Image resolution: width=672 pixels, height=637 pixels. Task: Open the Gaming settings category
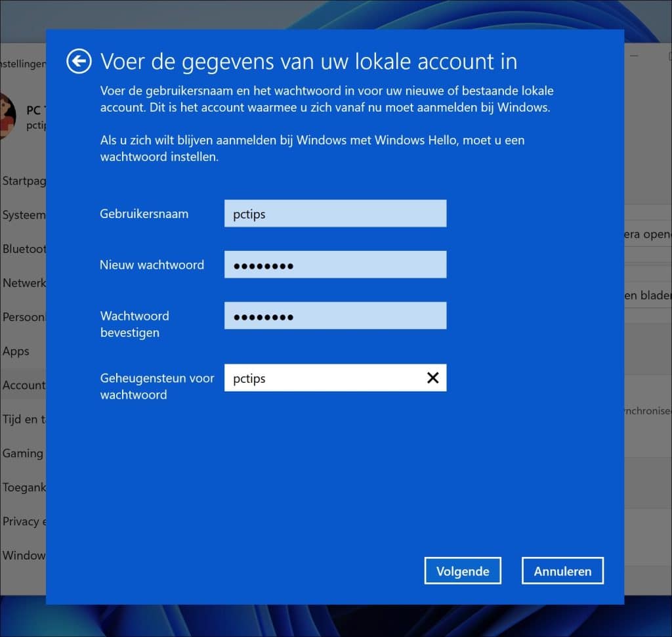[22, 453]
